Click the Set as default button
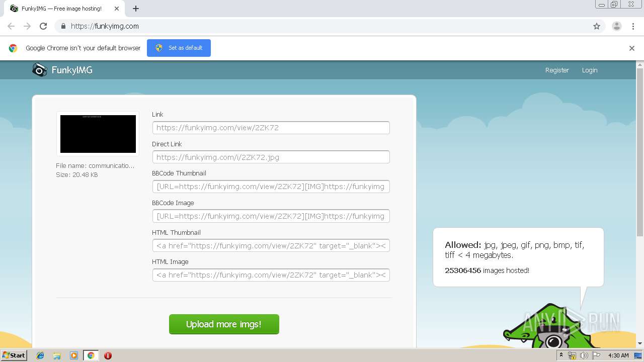Image resolution: width=644 pixels, height=362 pixels. click(179, 48)
